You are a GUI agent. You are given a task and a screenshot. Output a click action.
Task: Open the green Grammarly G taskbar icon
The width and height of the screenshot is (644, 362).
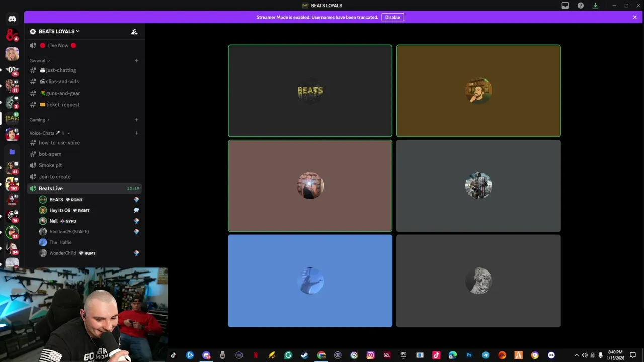click(x=288, y=355)
